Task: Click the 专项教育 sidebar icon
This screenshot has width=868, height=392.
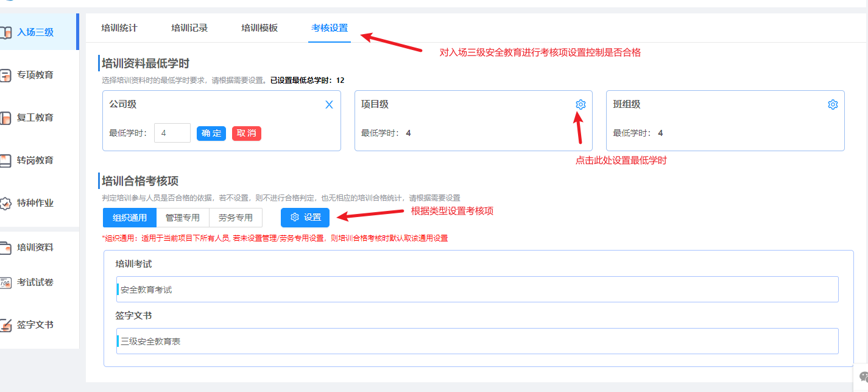Action: [5, 76]
